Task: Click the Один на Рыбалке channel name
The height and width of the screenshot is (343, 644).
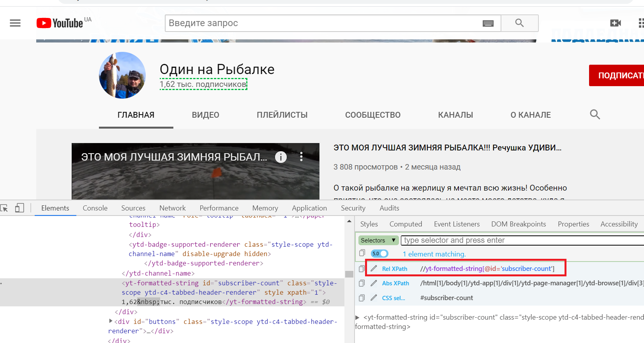Action: pyautogui.click(x=217, y=69)
